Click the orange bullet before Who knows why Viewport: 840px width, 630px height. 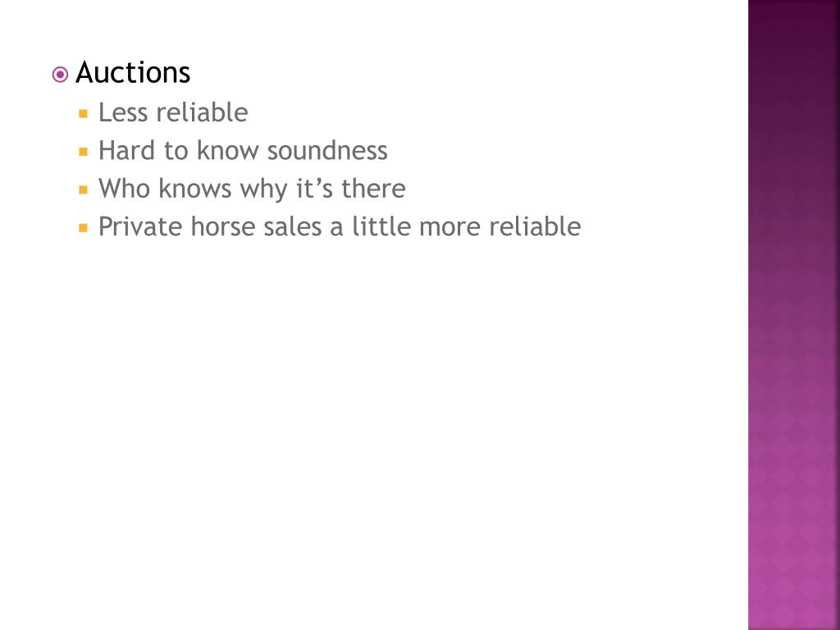click(x=83, y=189)
